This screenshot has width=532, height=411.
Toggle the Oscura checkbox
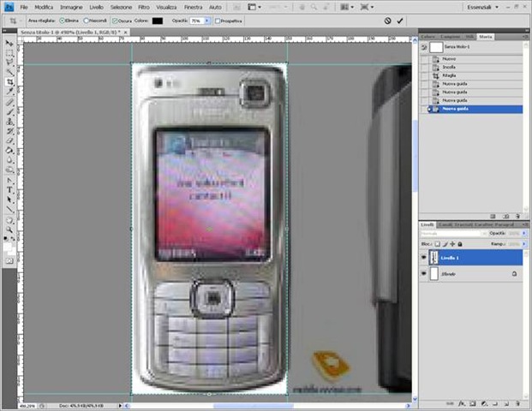116,20
